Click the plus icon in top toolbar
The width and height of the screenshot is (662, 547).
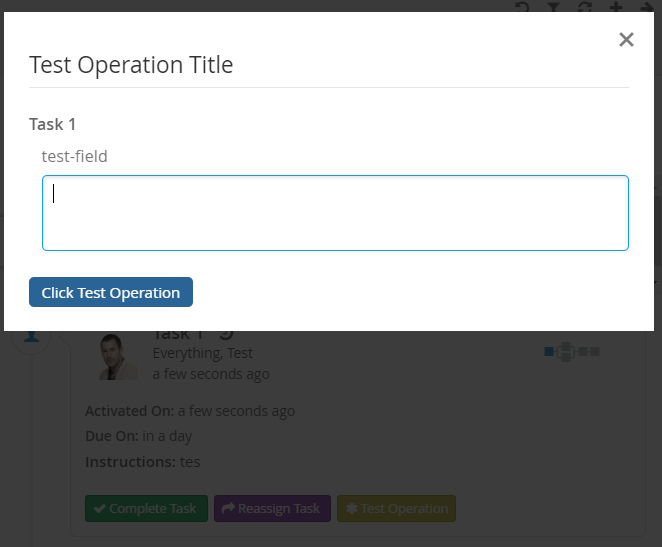pos(616,7)
